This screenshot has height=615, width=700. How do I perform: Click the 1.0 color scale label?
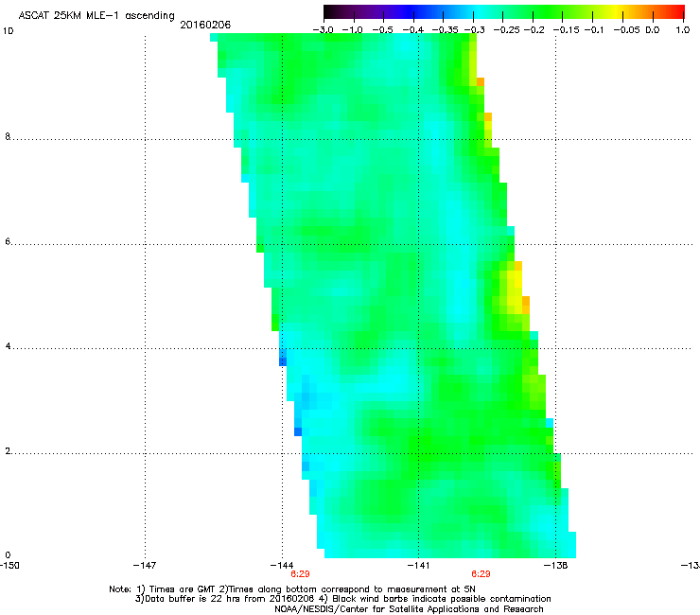[683, 30]
